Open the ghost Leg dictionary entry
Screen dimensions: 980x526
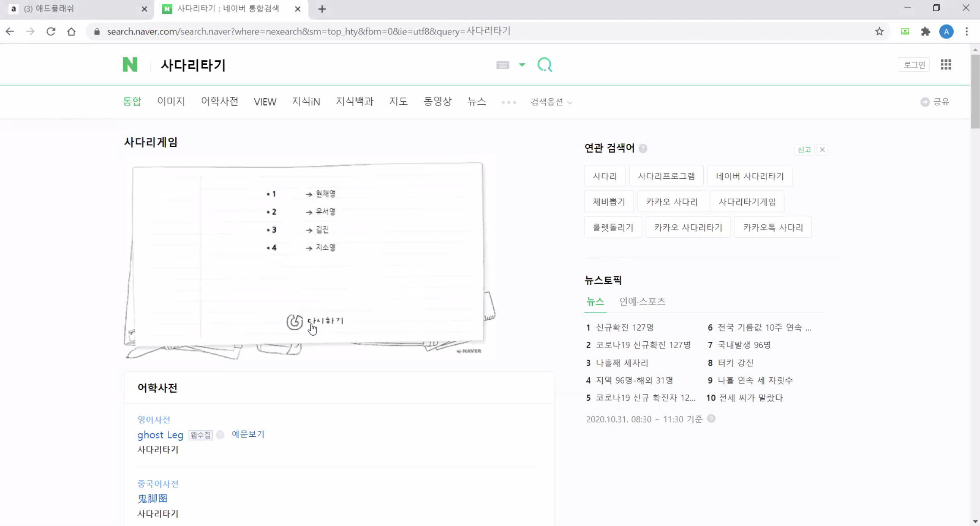(160, 435)
